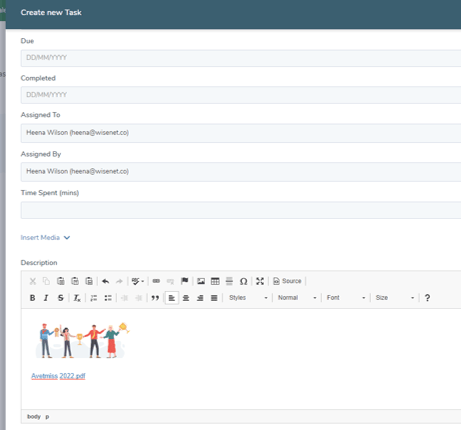Insert numbered list
This screenshot has width=461, height=430.
pos(94,298)
